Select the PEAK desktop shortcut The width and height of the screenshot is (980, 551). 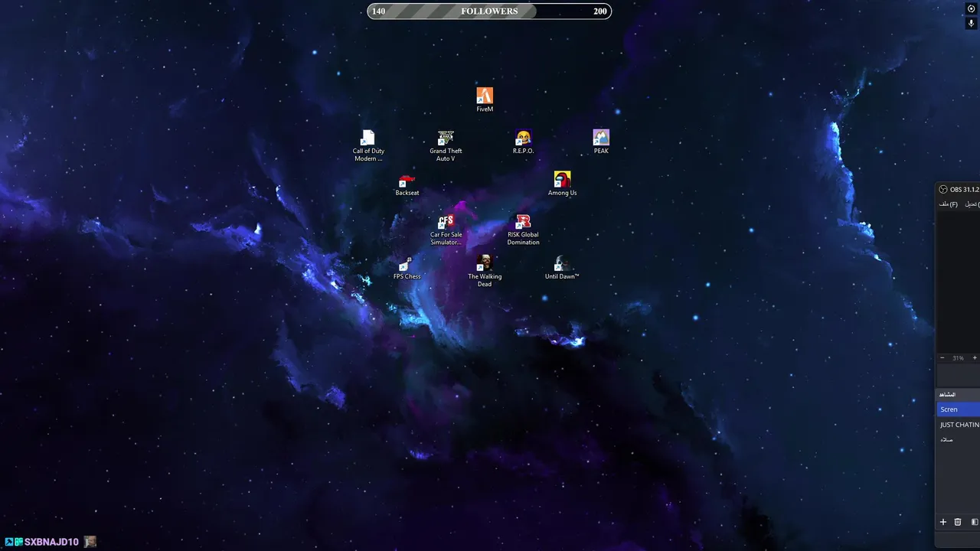601,142
